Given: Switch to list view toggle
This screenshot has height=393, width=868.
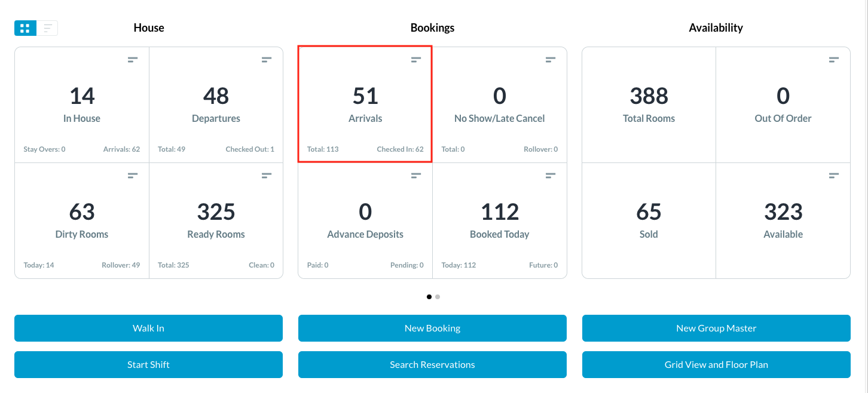Looking at the screenshot, I should (x=47, y=28).
